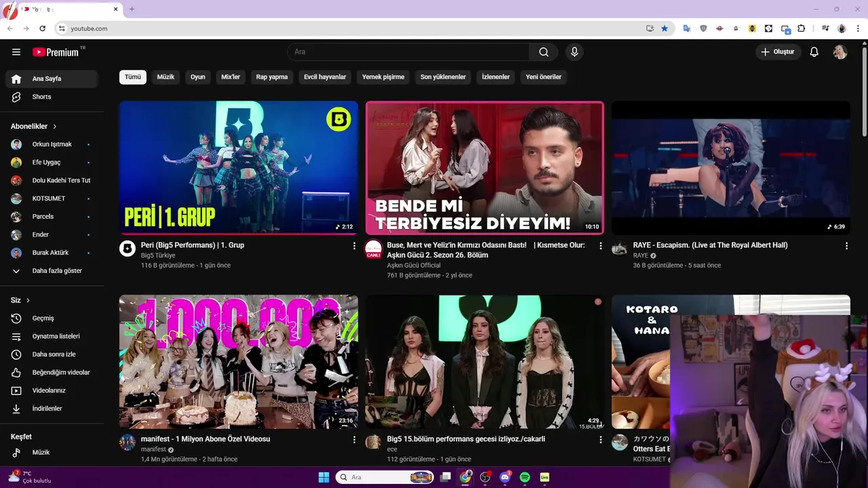Open options for Big5 15.bölüm video
868x488 pixels.
tap(600, 440)
